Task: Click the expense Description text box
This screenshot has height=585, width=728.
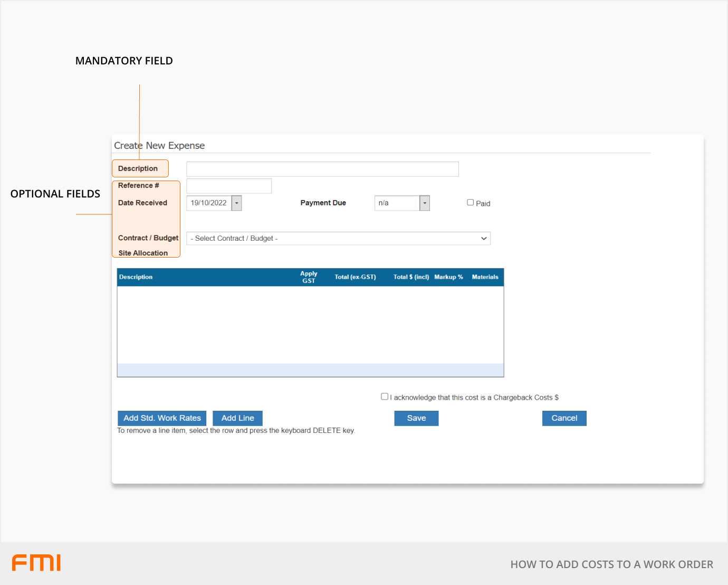Action: [322, 169]
